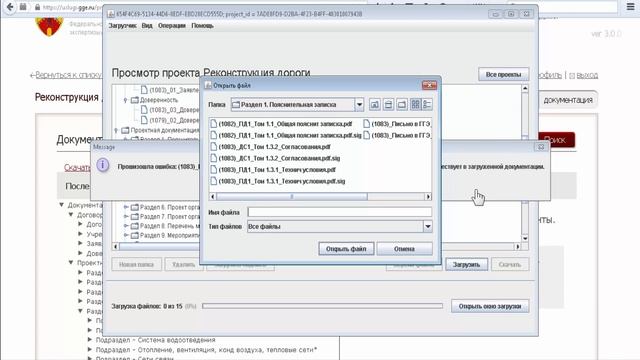This screenshot has height=360, width=640.
Task: Click folder icon next to Раздел 9
Action: point(135,236)
